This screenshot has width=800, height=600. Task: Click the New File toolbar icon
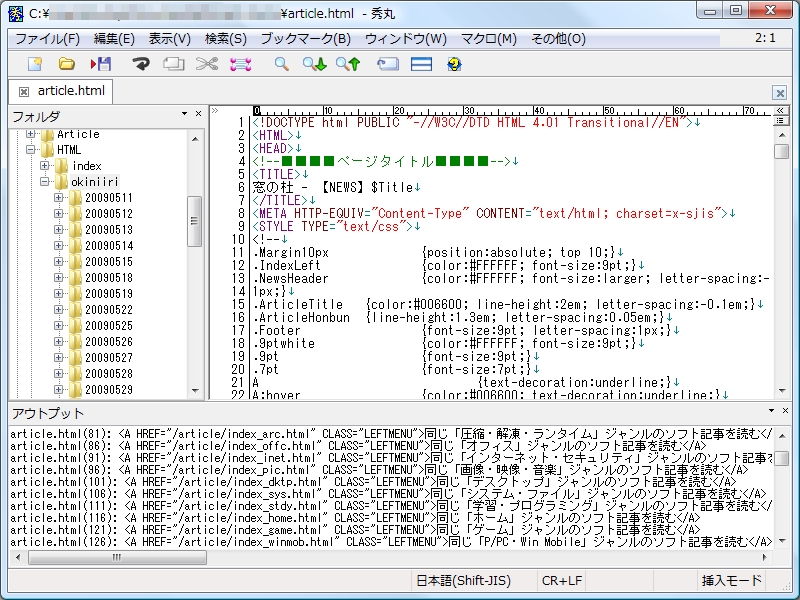click(36, 64)
